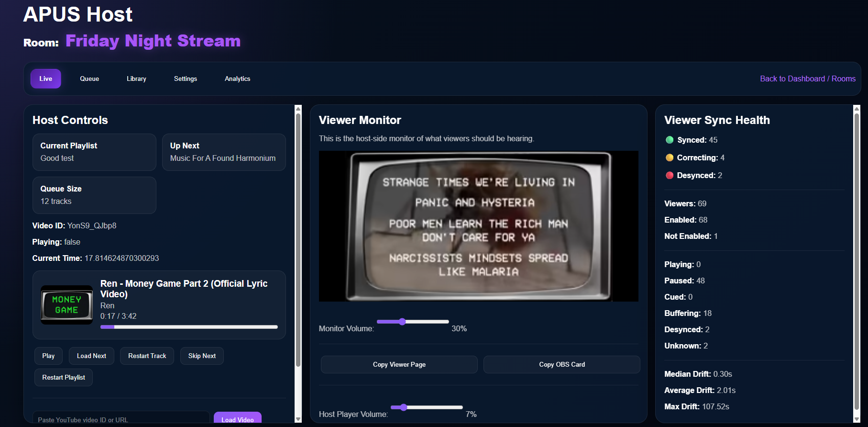Click the Money Game track thumbnail

pos(67,305)
